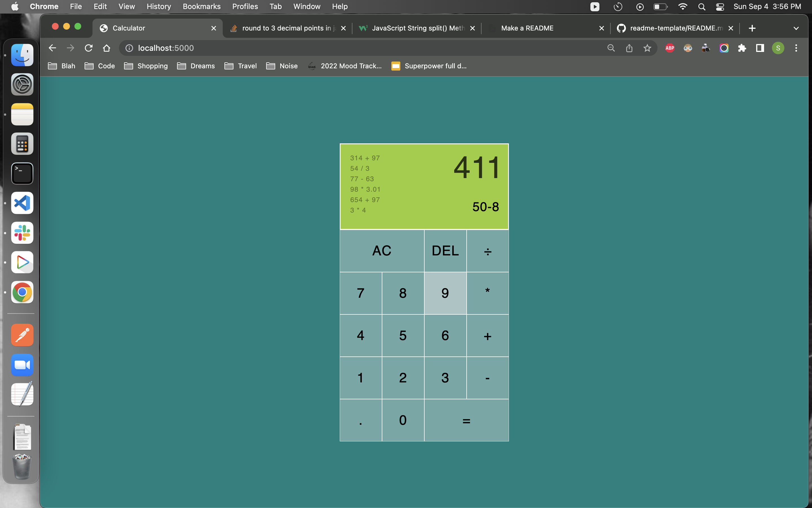Open the Travel bookmarks folder
Screen dimensions: 812x508
pos(240,66)
